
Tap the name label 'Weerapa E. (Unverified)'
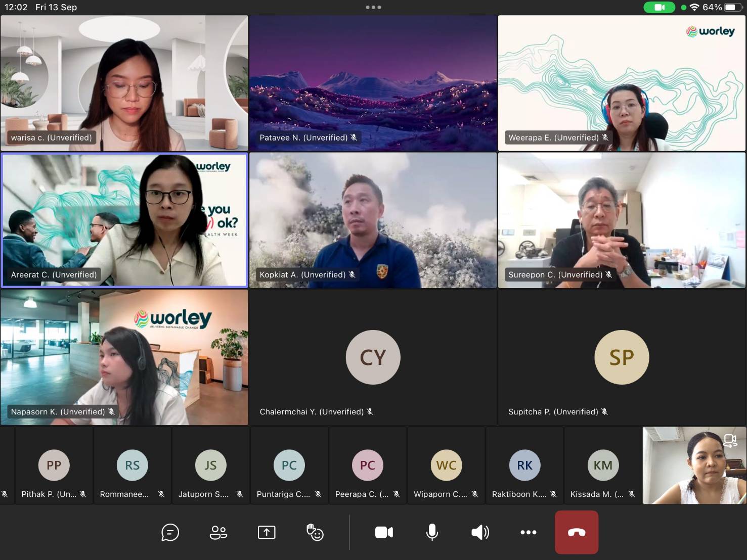(553, 137)
